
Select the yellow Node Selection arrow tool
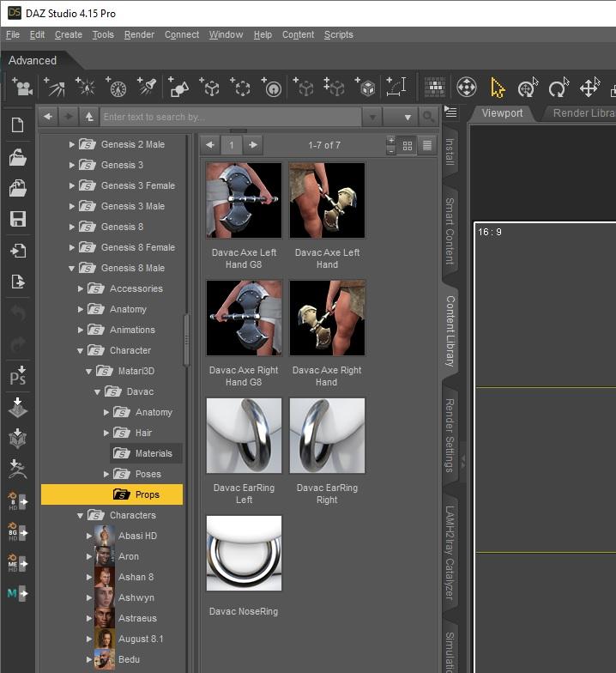pyautogui.click(x=498, y=88)
